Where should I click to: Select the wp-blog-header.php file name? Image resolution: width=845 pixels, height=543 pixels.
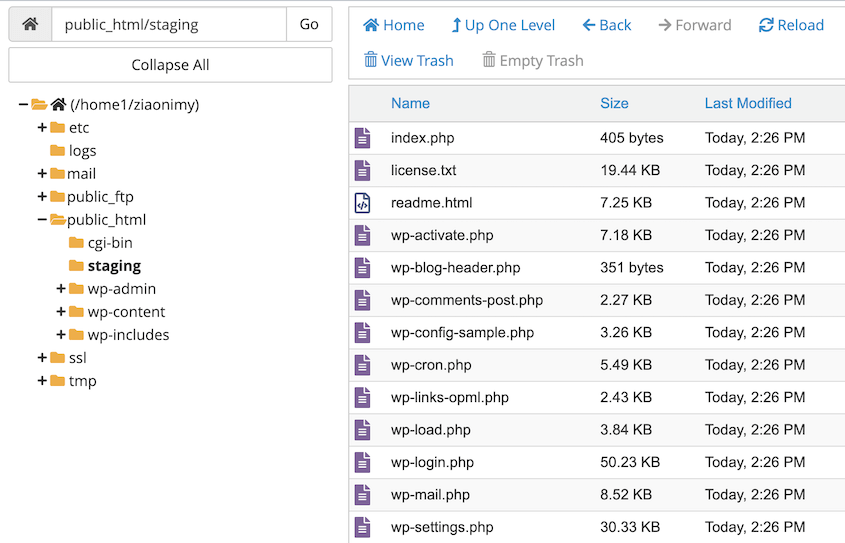[455, 268]
